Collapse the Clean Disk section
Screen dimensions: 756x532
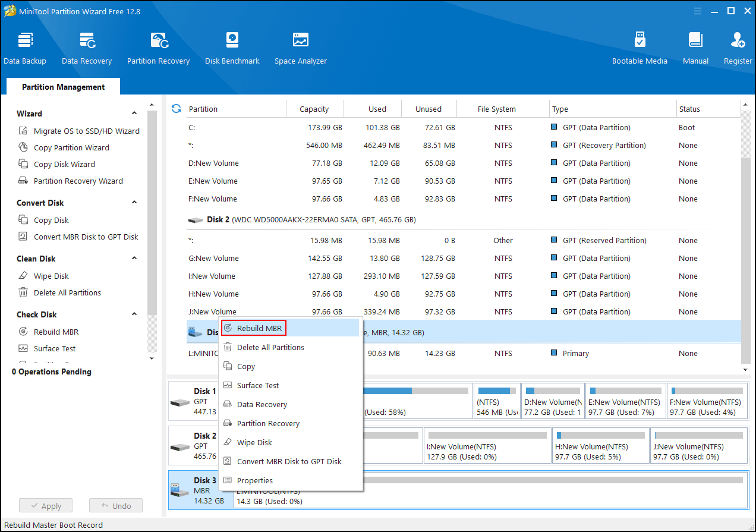134,259
